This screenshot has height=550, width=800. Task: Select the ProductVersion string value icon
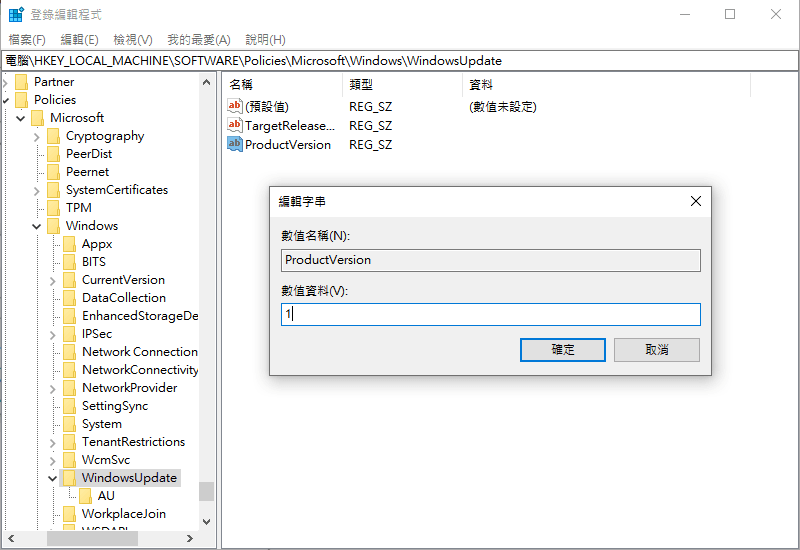click(x=235, y=144)
